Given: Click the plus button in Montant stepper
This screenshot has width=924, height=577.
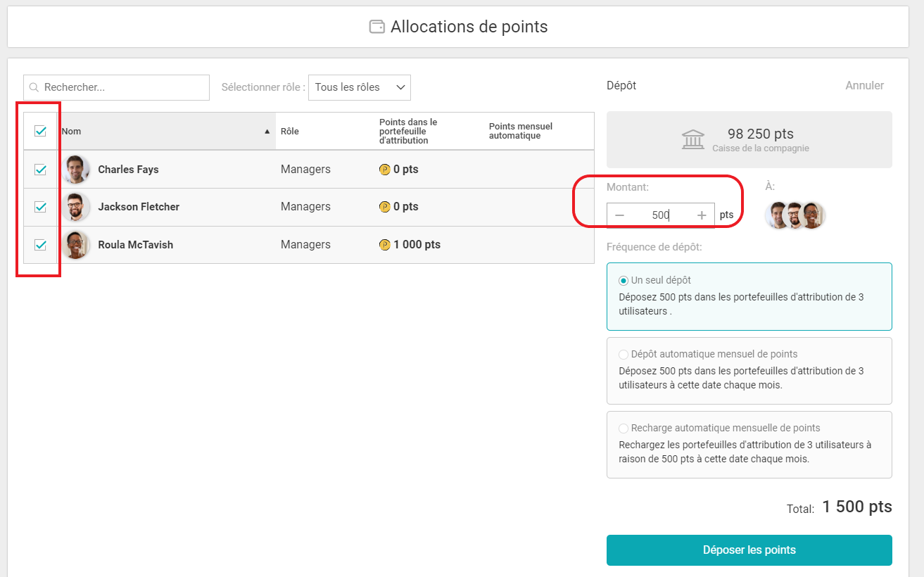Looking at the screenshot, I should 702,215.
